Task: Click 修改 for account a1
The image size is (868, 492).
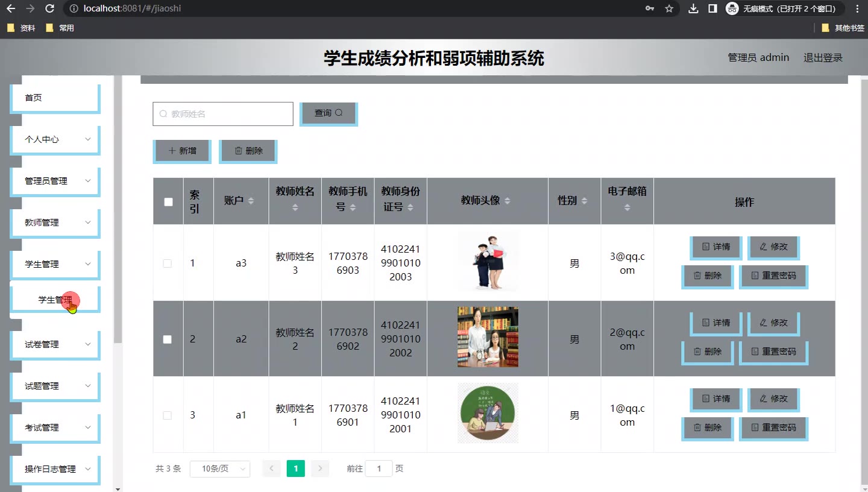Action: click(x=774, y=399)
